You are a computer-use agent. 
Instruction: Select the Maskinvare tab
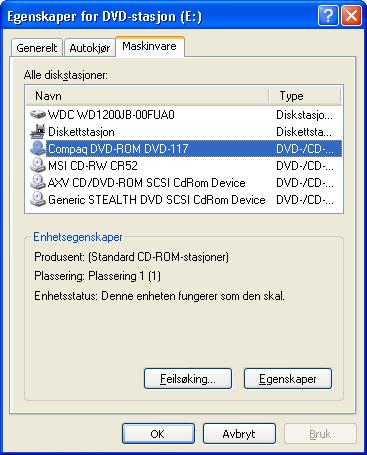(x=149, y=46)
